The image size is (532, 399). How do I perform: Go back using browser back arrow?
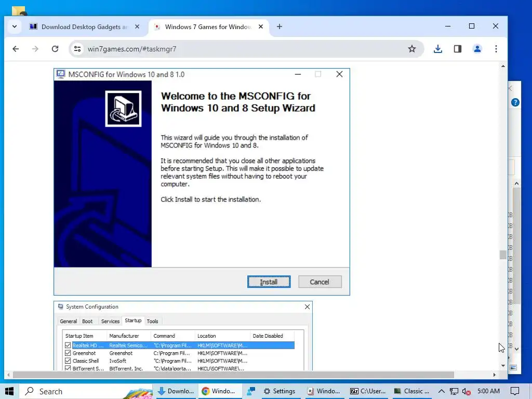pyautogui.click(x=16, y=49)
